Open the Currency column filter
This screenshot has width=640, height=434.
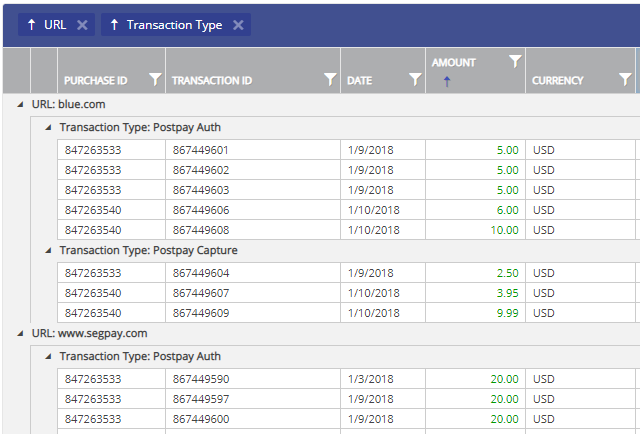point(625,79)
